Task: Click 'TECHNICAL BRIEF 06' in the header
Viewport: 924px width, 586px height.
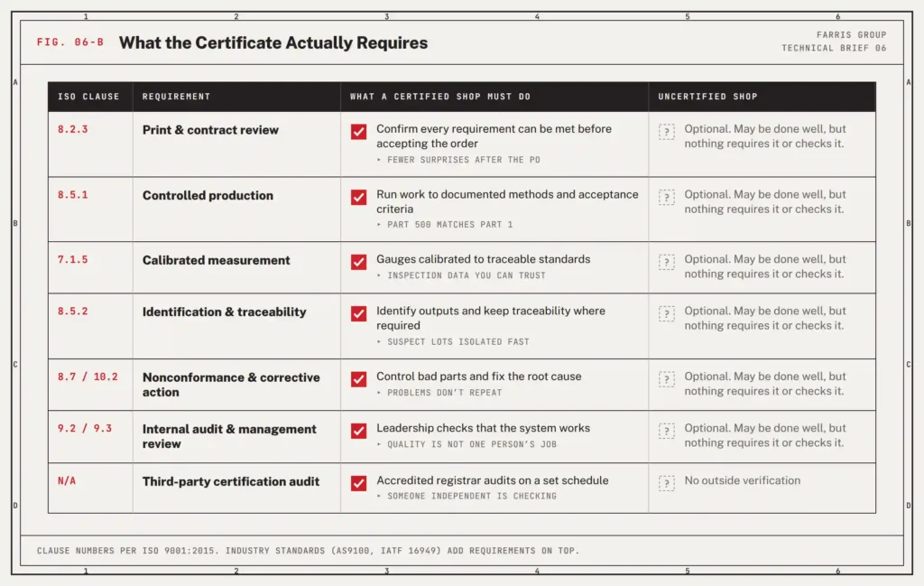Action: [834, 49]
